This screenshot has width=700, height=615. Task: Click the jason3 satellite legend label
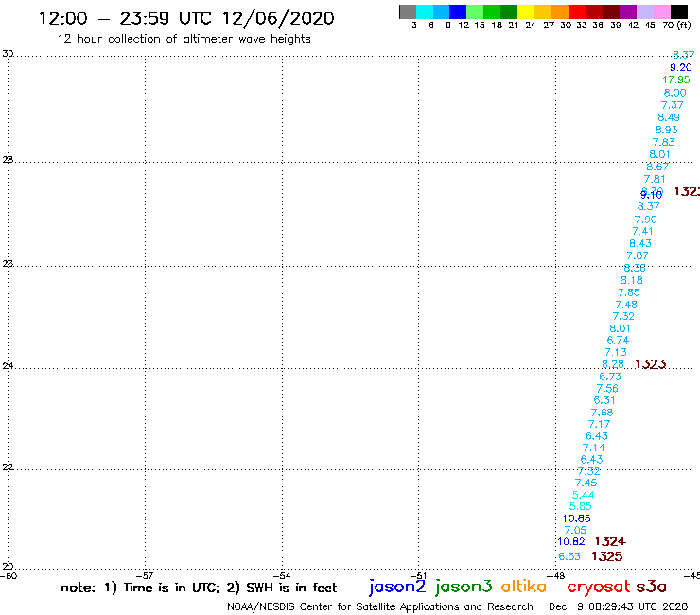coord(464,587)
